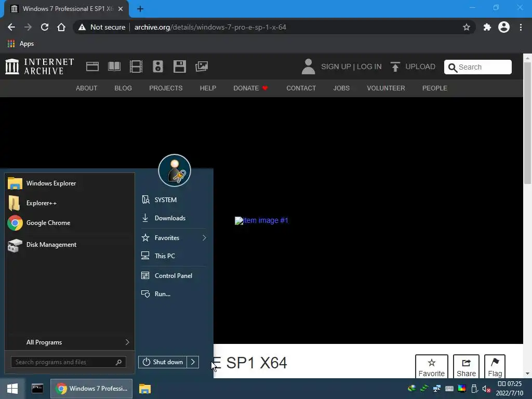Open JOBS page link
Viewport: 532px width, 399px height.
[341, 88]
